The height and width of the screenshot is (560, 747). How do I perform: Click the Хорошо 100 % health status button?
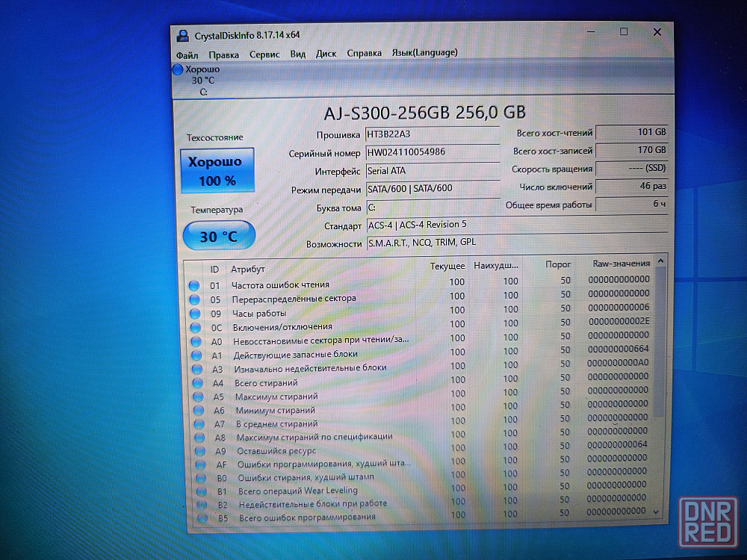(217, 170)
